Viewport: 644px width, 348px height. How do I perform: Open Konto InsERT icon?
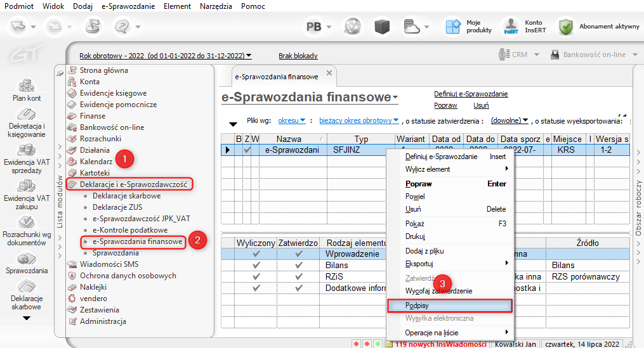click(511, 27)
